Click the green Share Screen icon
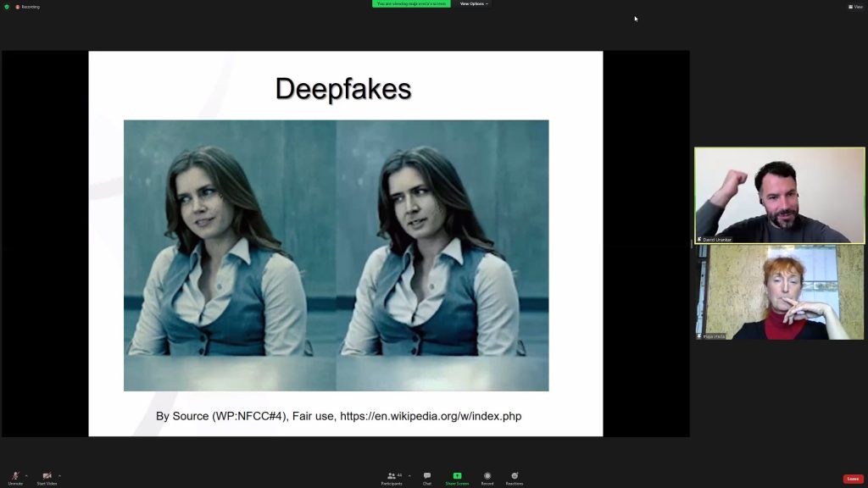The image size is (868, 488). pyautogui.click(x=457, y=476)
